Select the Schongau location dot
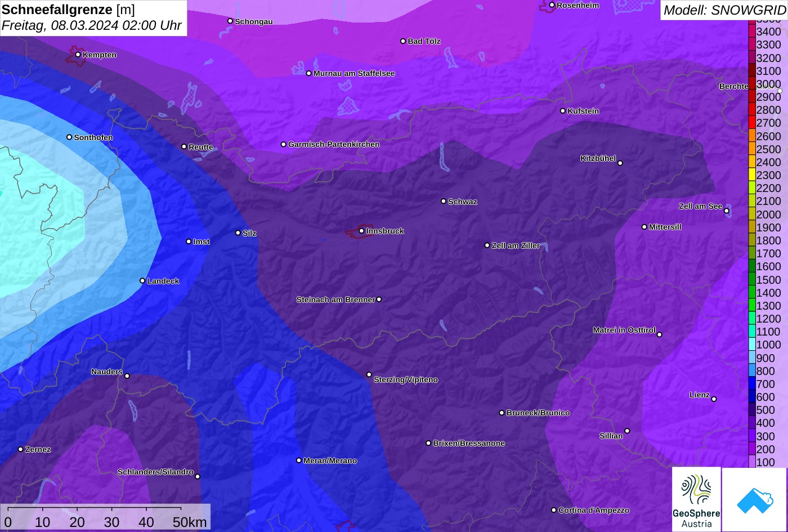This screenshot has width=788, height=532. 230,21
